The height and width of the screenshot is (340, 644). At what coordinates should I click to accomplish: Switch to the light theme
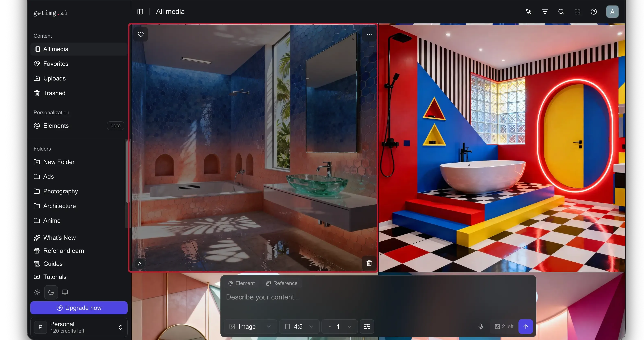(x=37, y=292)
